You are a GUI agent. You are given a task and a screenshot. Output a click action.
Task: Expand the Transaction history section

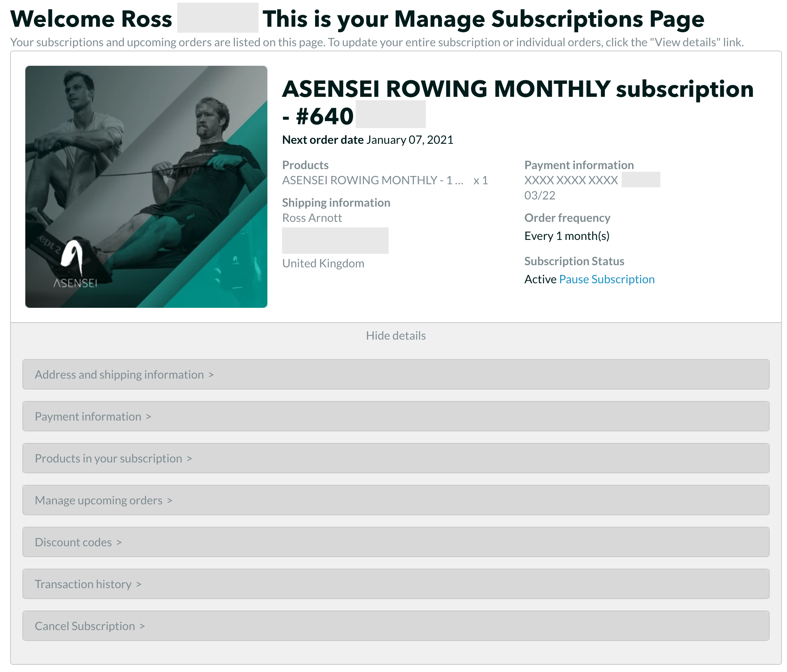pyautogui.click(x=396, y=584)
